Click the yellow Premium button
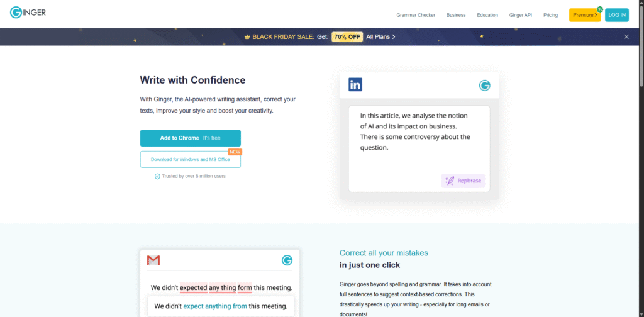The image size is (644, 317). pos(585,15)
